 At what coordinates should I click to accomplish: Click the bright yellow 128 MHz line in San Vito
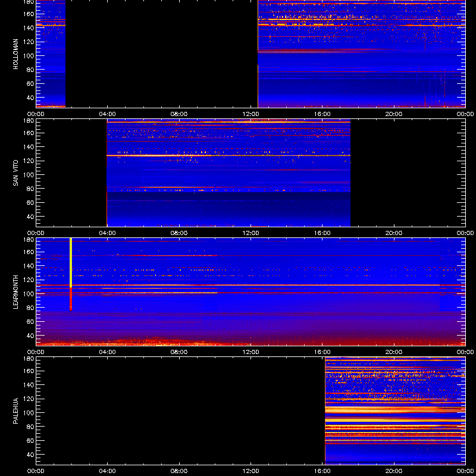click(228, 155)
